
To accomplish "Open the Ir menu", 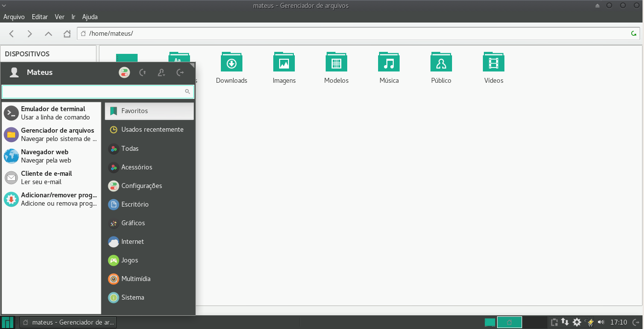I will (73, 17).
